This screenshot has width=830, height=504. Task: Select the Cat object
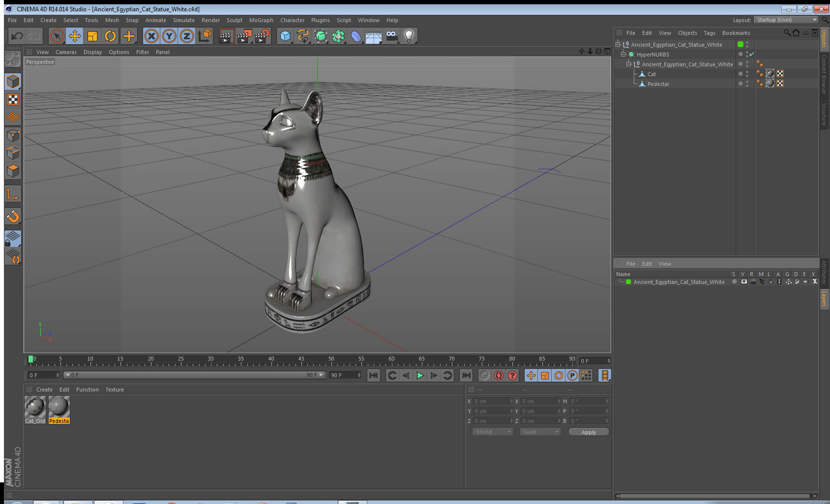[652, 74]
